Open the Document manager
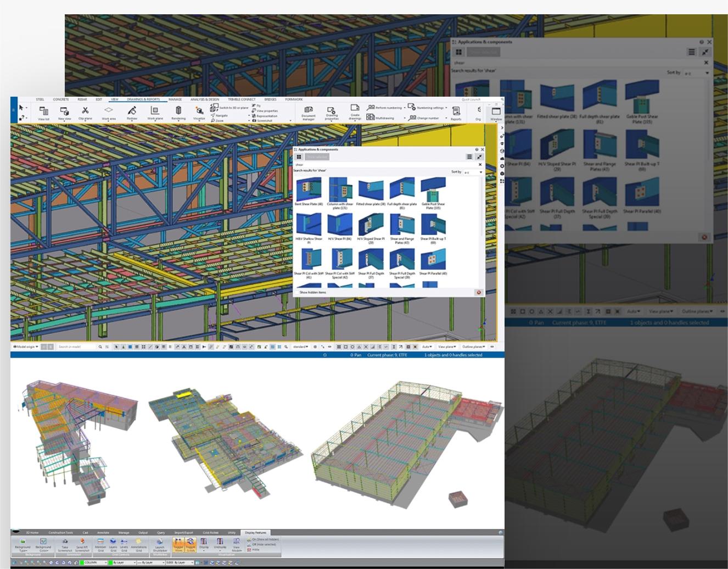Image resolution: width=728 pixels, height=569 pixels. click(309, 110)
